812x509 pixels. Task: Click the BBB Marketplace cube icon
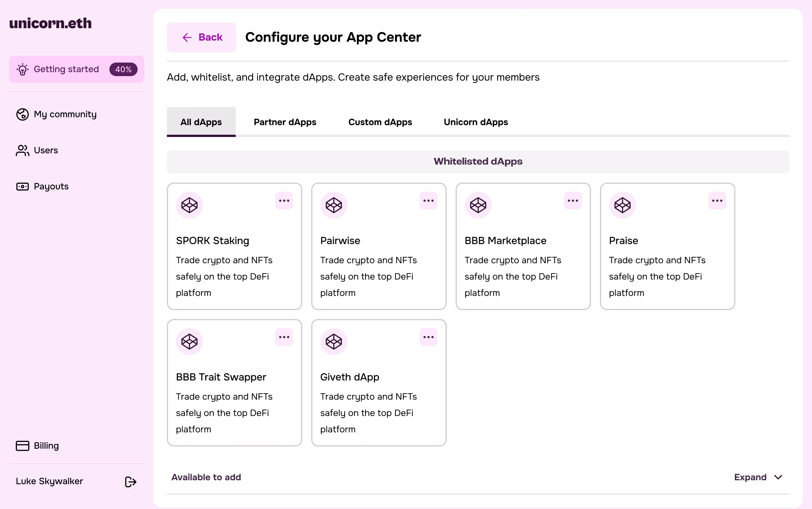[x=478, y=205]
